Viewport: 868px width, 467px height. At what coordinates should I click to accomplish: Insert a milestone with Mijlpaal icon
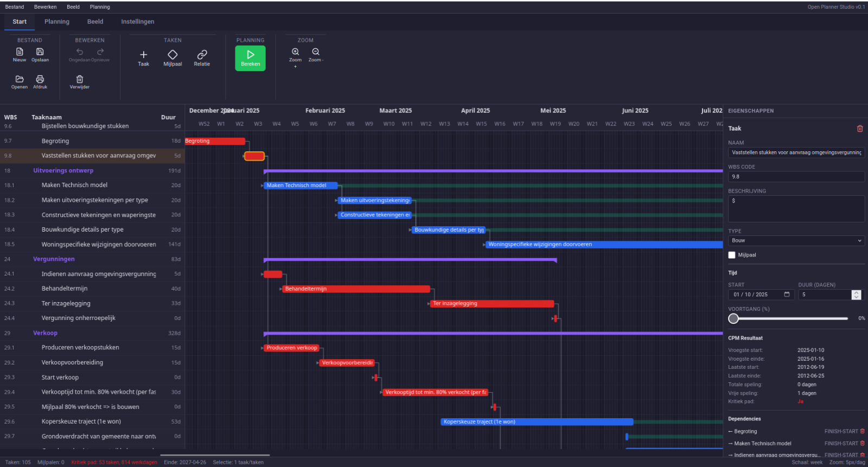pos(173,55)
